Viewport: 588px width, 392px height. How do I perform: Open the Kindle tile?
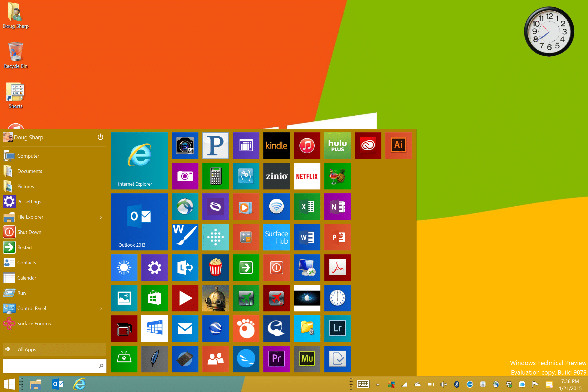tap(276, 146)
